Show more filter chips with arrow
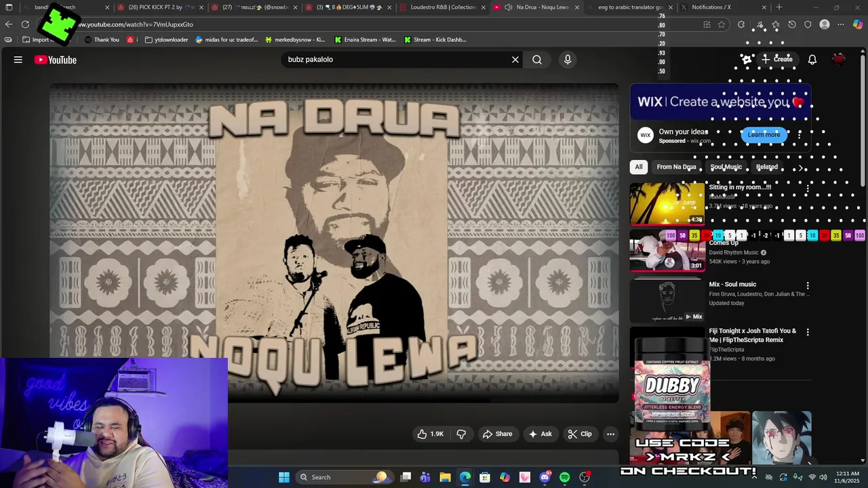This screenshot has height=488, width=868. pos(801,167)
